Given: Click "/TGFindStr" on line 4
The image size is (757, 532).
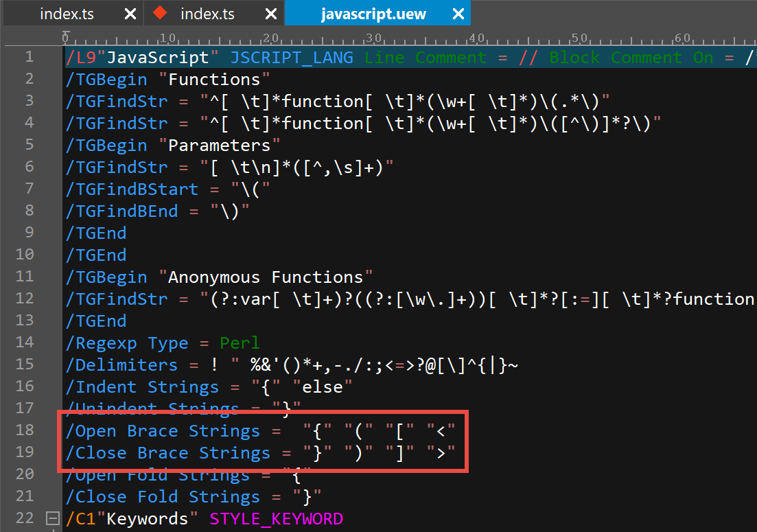Looking at the screenshot, I should click(117, 123).
